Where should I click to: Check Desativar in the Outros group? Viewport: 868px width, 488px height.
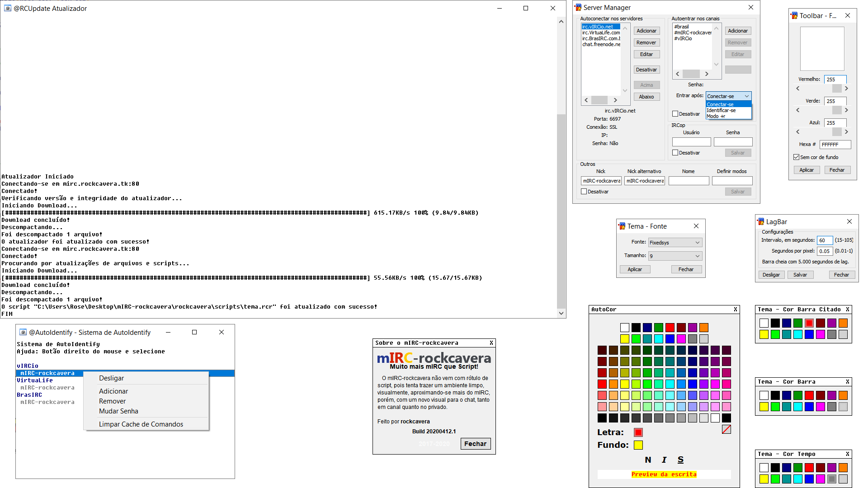[584, 192]
